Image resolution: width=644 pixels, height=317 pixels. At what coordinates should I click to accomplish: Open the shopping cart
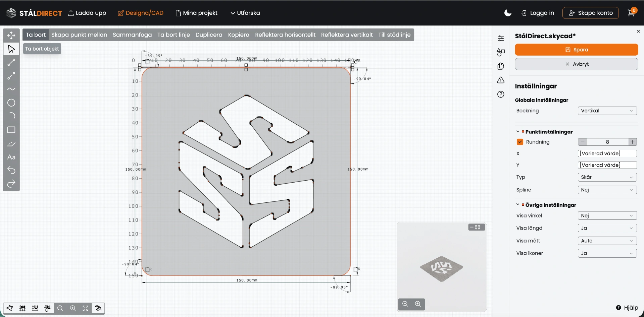[x=631, y=13]
